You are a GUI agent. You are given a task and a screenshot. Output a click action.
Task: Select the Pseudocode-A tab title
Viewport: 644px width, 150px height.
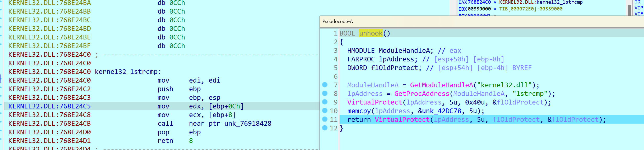pyautogui.click(x=337, y=21)
